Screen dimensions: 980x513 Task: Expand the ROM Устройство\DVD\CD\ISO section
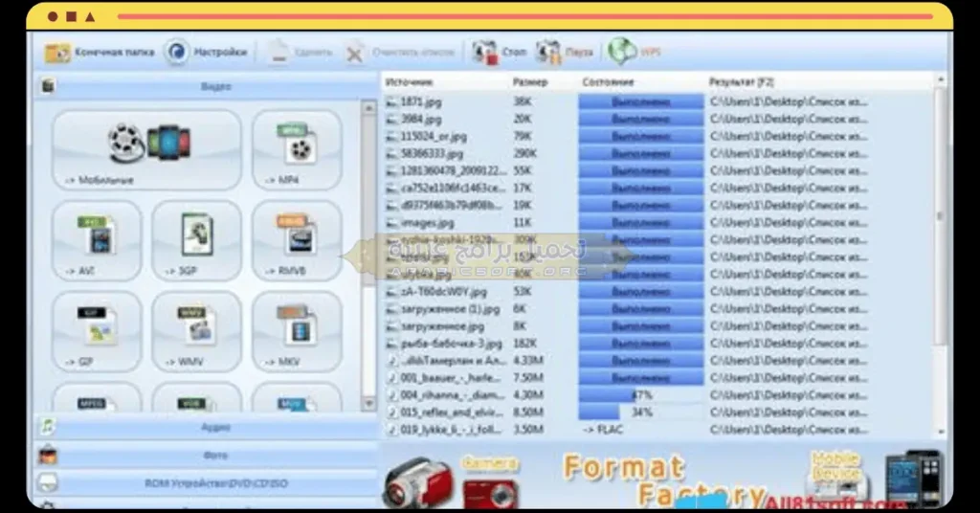click(207, 483)
